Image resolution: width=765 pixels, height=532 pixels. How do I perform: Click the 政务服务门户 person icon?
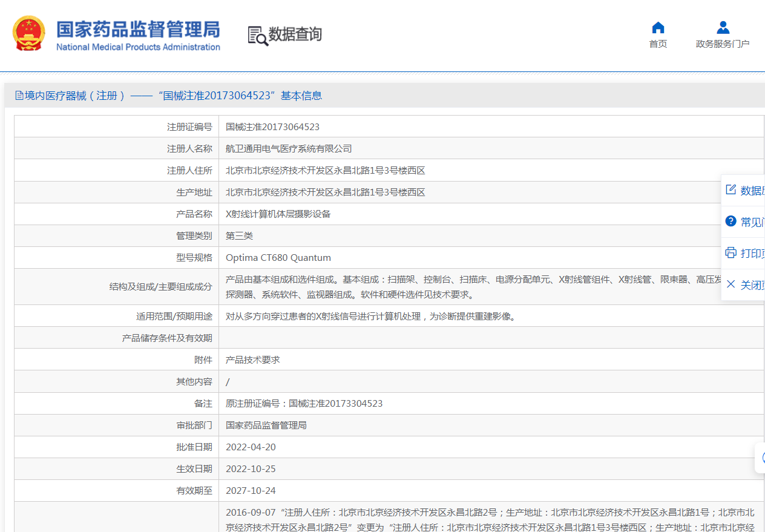tap(723, 28)
